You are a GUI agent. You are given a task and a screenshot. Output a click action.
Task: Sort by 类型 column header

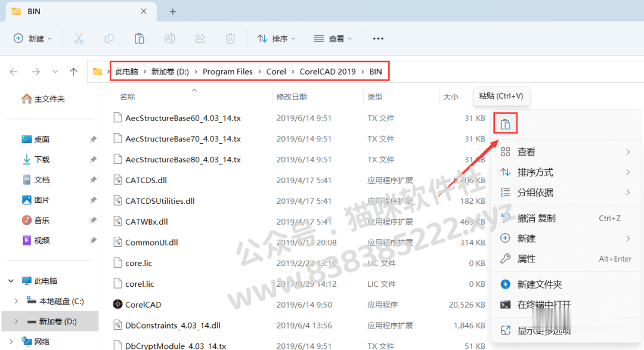375,97
